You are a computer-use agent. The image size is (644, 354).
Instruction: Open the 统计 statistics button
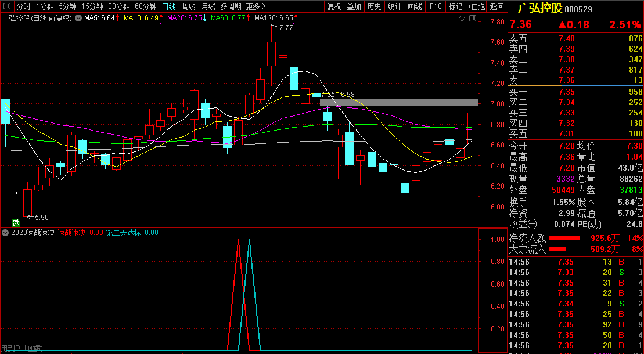point(395,6)
